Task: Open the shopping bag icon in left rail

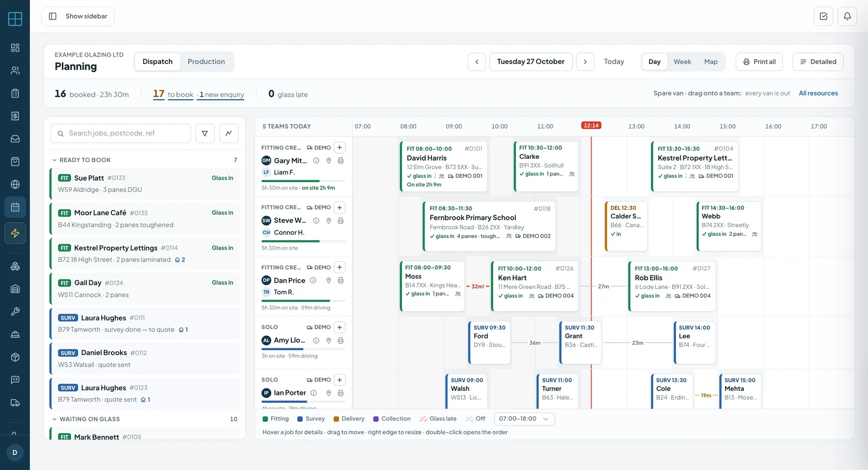Action: pos(15,162)
